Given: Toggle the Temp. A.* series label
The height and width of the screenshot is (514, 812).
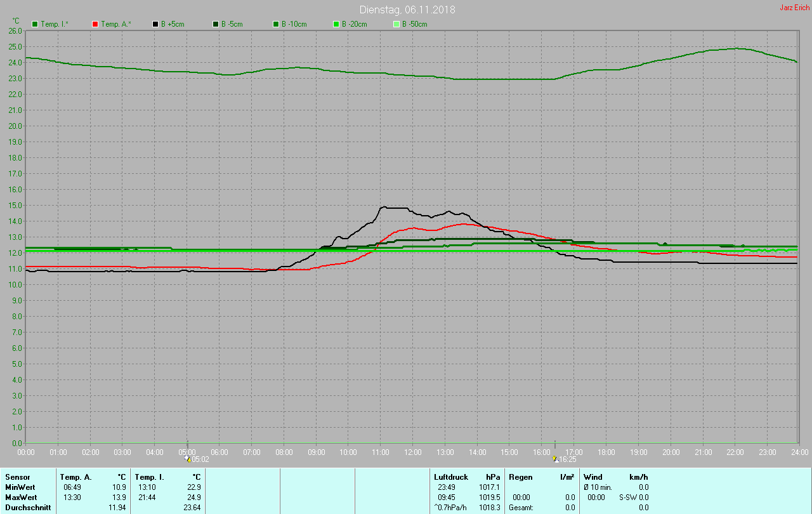Looking at the screenshot, I should [115, 24].
